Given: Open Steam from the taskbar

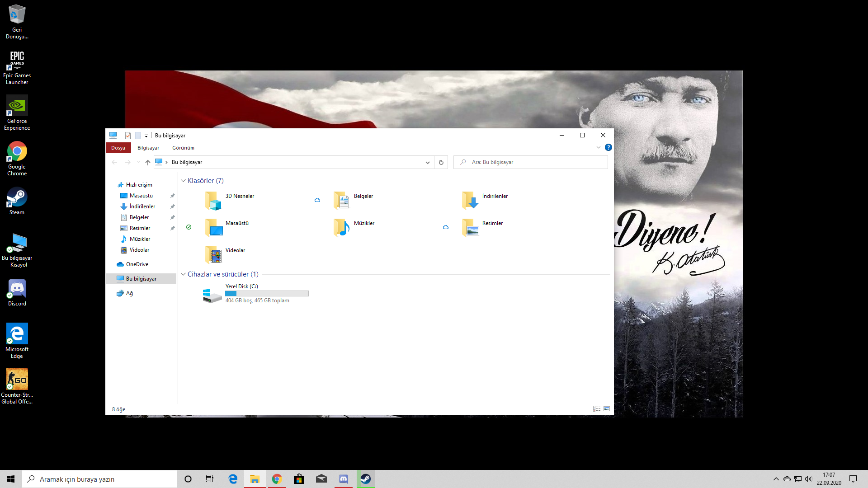Looking at the screenshot, I should pyautogui.click(x=365, y=479).
